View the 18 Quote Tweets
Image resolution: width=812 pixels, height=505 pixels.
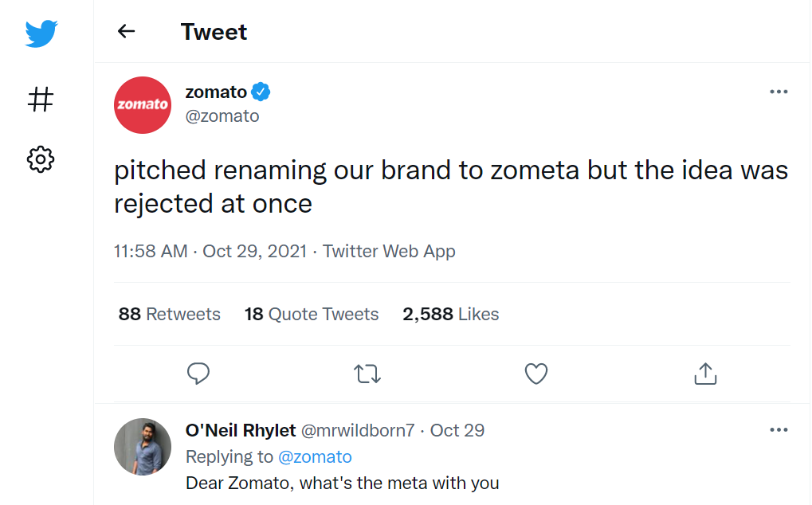(x=312, y=314)
